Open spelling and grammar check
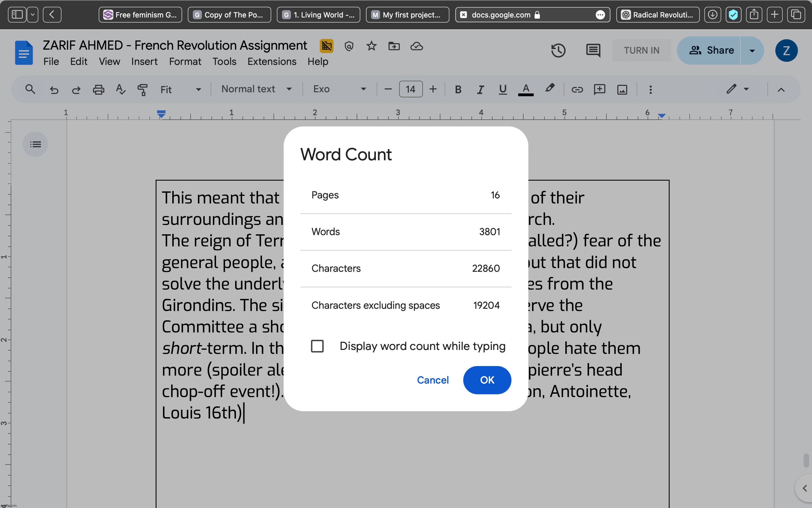The height and width of the screenshot is (508, 812). click(x=120, y=89)
